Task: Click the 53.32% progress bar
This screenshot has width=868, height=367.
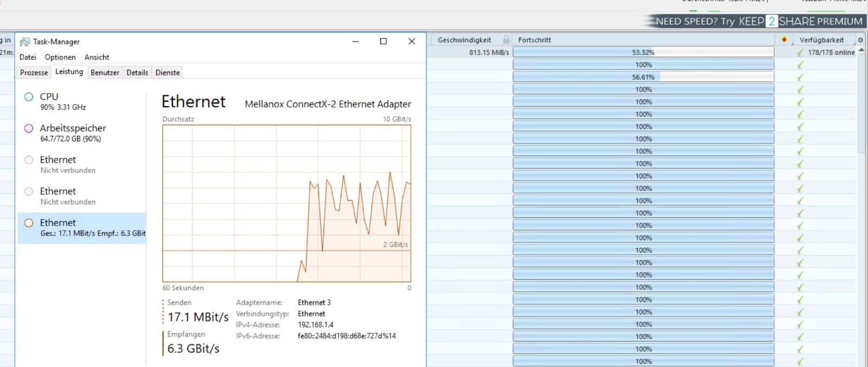Action: (643, 53)
